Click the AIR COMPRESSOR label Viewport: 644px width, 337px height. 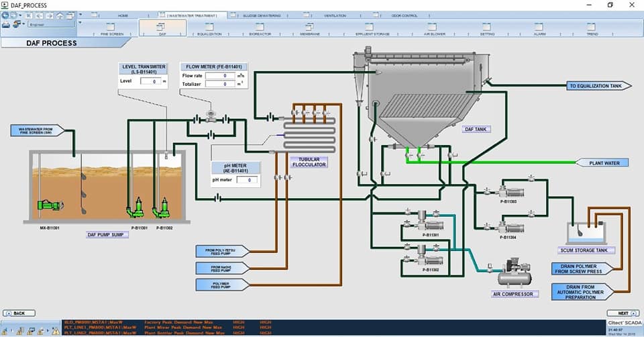513,294
